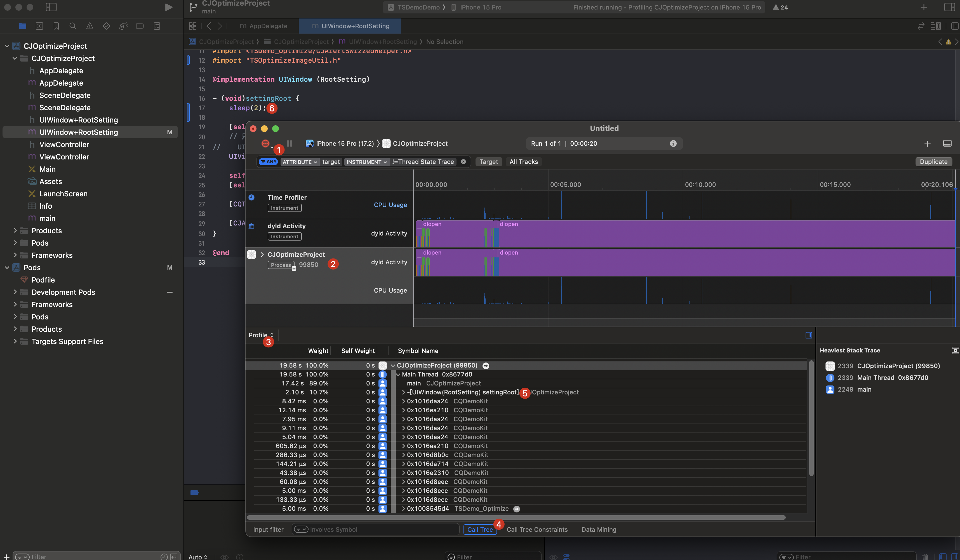Toggle the ANY filter match mode
The width and height of the screenshot is (960, 560).
pos(268,161)
